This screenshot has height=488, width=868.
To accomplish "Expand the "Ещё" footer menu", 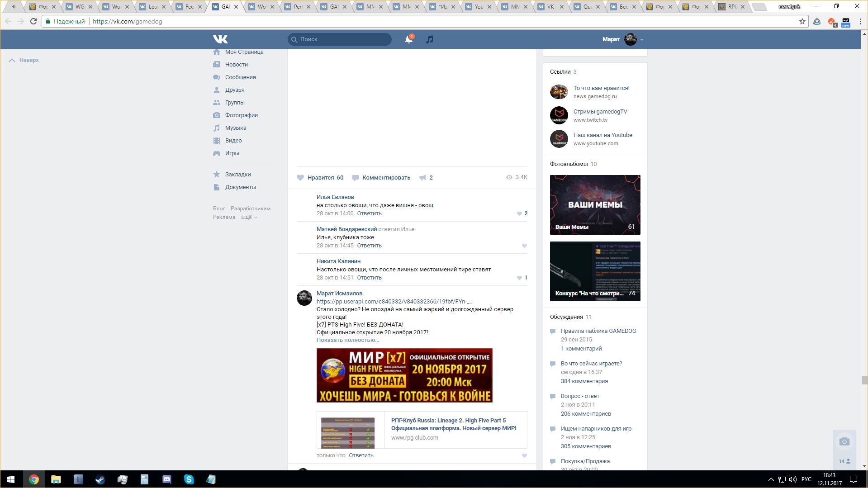I will click(x=249, y=217).
